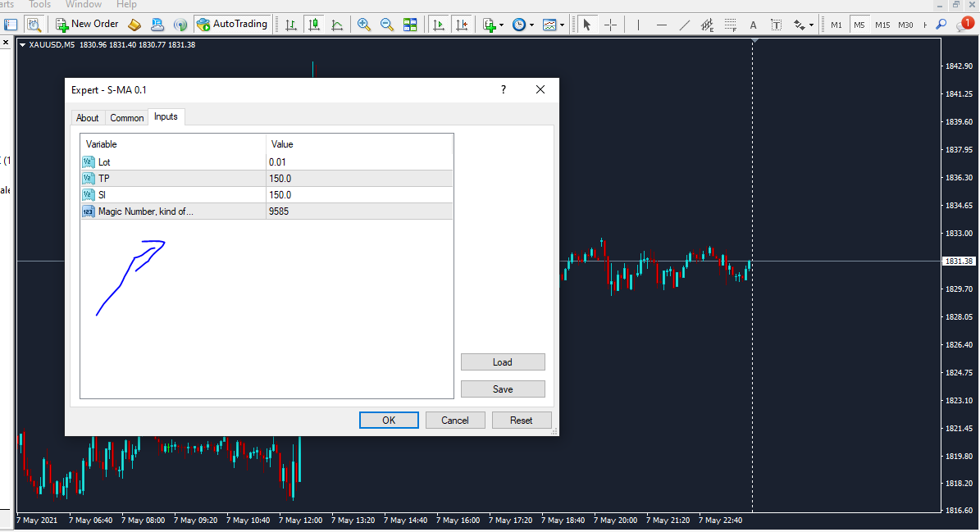
Task: Zoom out of the chart
Action: point(387,25)
